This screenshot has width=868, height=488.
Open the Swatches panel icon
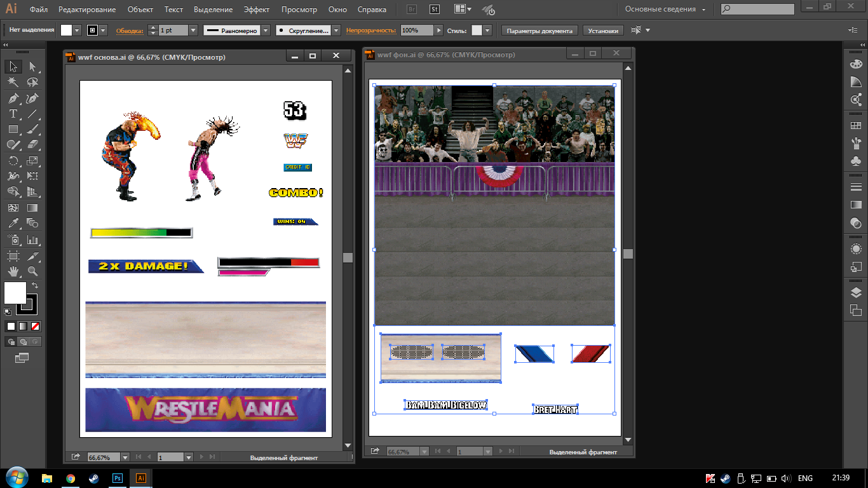tap(855, 126)
